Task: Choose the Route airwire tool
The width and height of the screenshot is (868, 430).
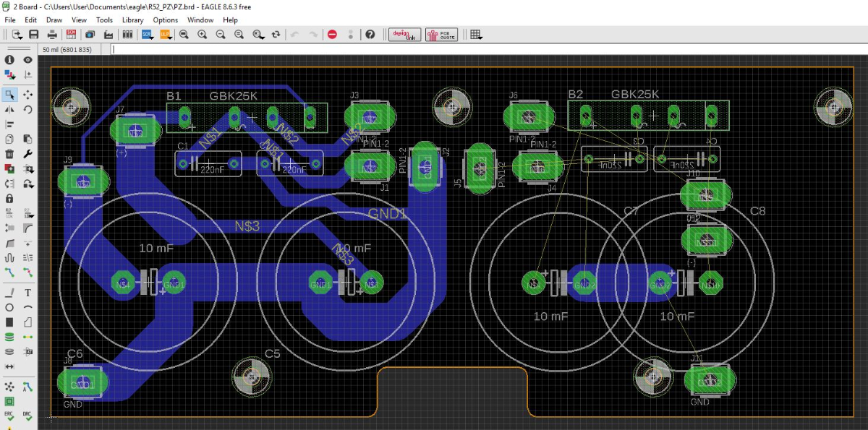Action: [9, 272]
